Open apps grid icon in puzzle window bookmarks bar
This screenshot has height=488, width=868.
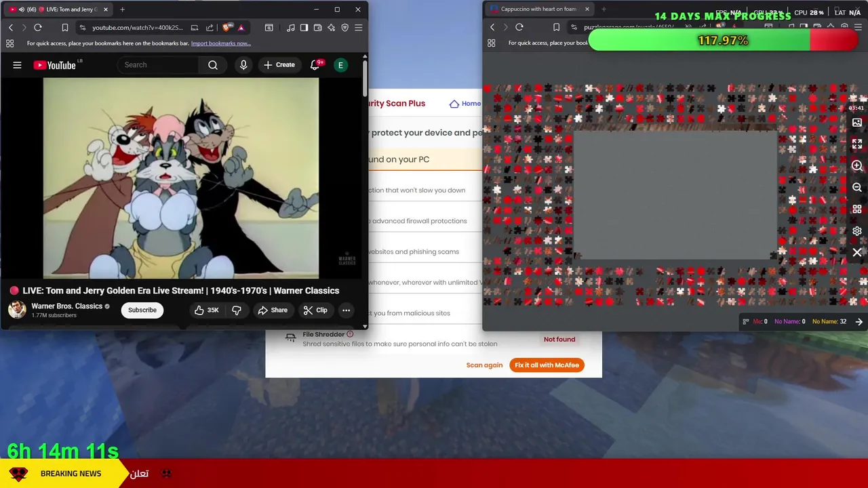492,43
